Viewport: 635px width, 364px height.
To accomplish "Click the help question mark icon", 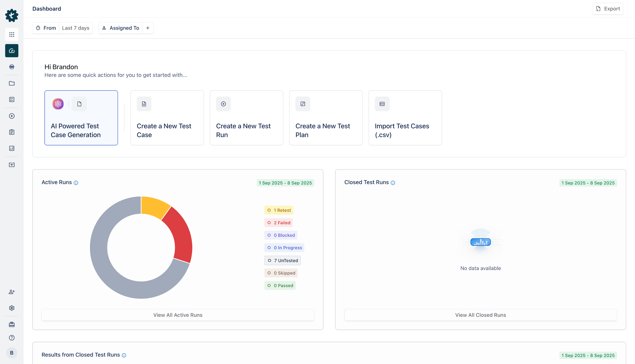I will click(12, 338).
